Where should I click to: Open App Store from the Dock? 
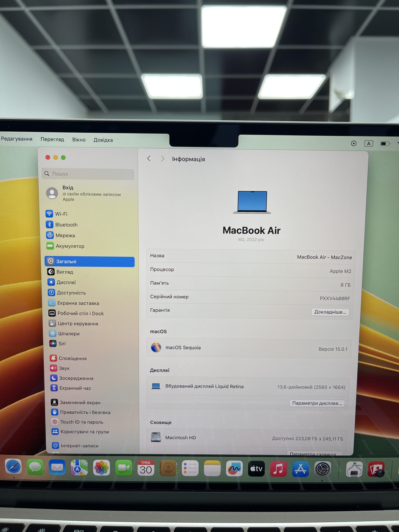[300, 469]
